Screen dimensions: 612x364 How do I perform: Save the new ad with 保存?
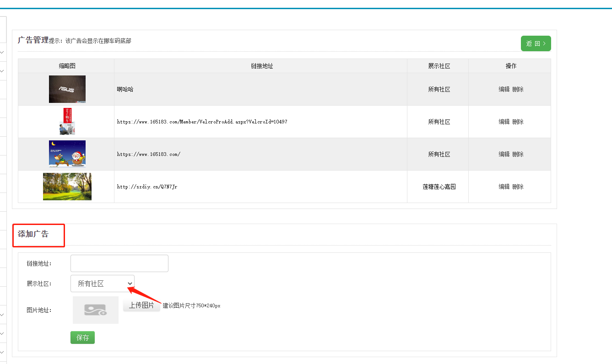pos(82,337)
